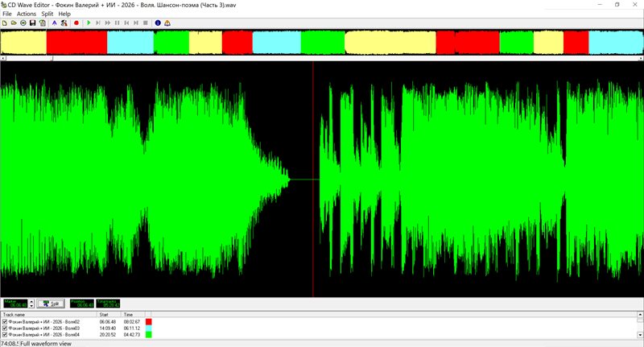The height and width of the screenshot is (347, 644).
Task: Click the yellow warning bell icon
Action: click(x=167, y=23)
